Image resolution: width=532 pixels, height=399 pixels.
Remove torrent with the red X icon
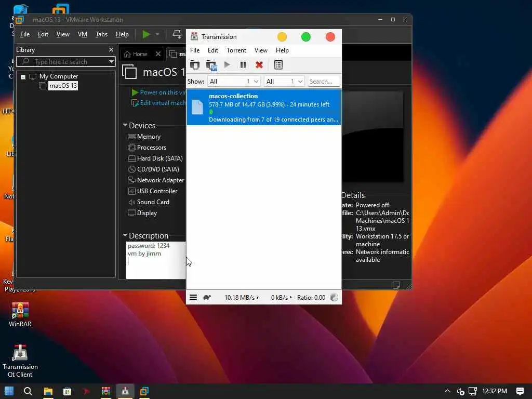click(259, 65)
